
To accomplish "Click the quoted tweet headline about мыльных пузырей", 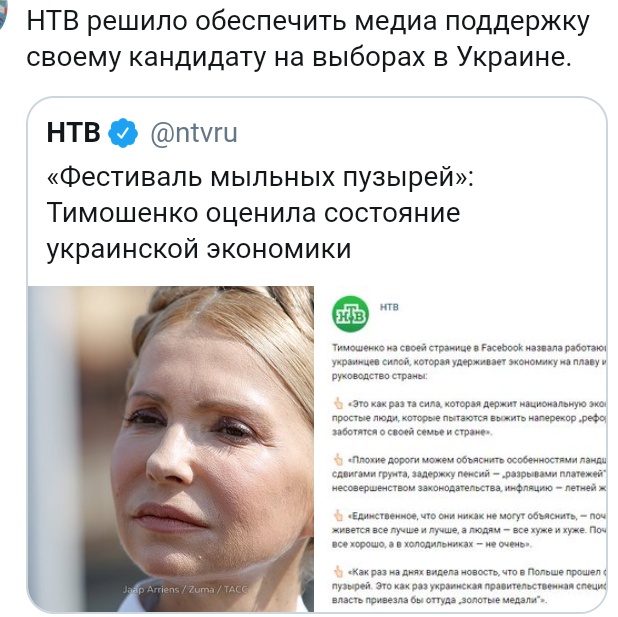I will pos(260,213).
